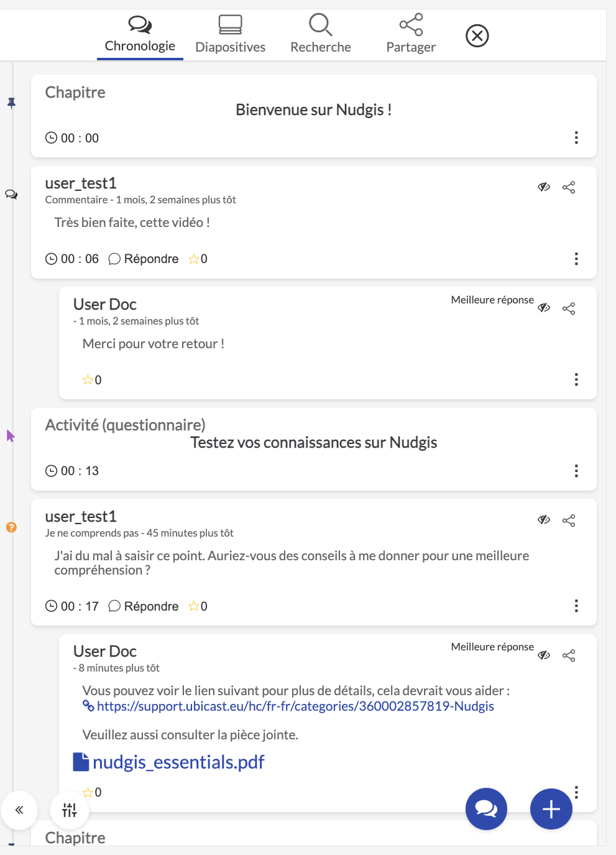The image size is (616, 855).
Task: Toggle visibility of user_test1's first comment
Action: coord(544,187)
